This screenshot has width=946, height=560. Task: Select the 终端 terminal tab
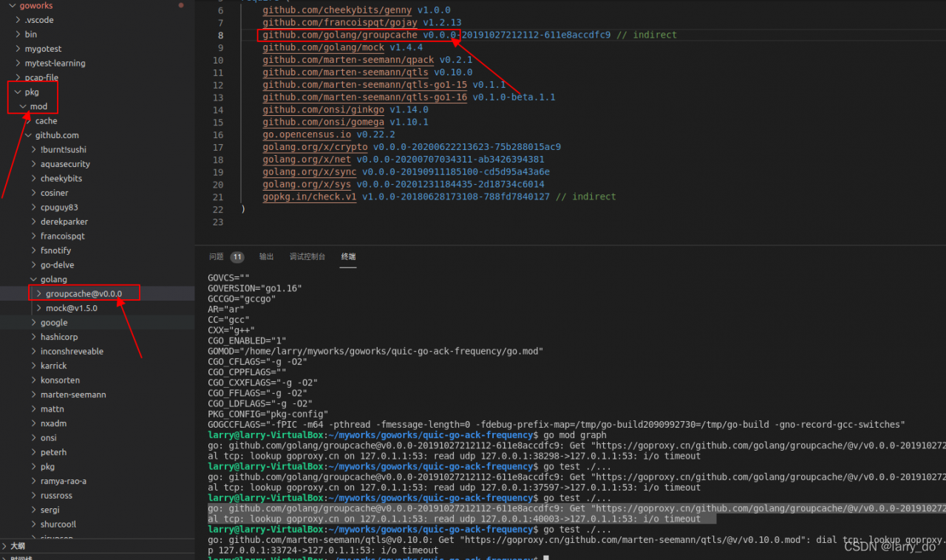tap(348, 257)
